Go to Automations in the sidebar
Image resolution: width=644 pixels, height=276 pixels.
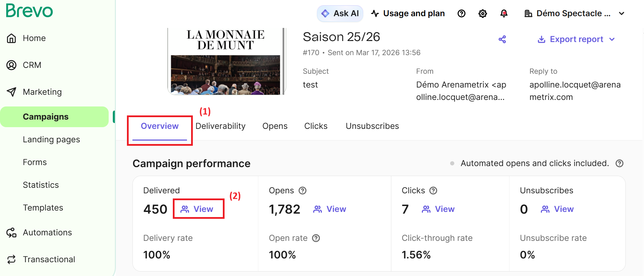tap(47, 233)
